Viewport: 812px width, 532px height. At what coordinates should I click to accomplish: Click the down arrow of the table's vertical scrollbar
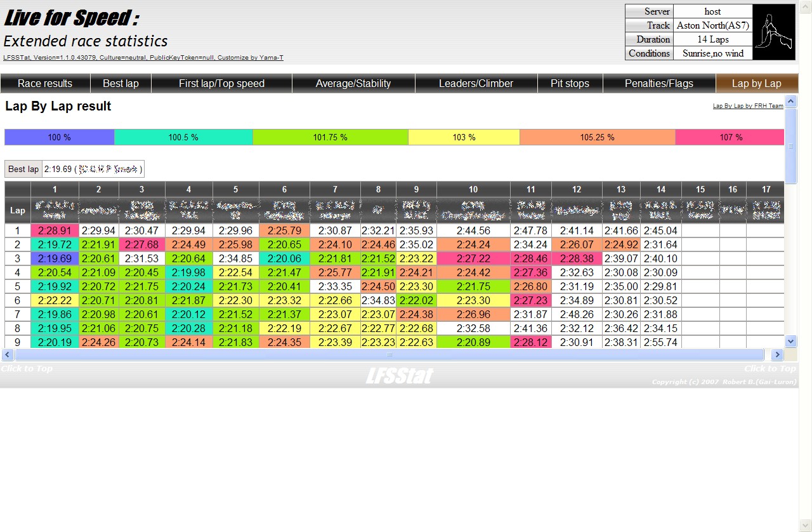point(791,342)
